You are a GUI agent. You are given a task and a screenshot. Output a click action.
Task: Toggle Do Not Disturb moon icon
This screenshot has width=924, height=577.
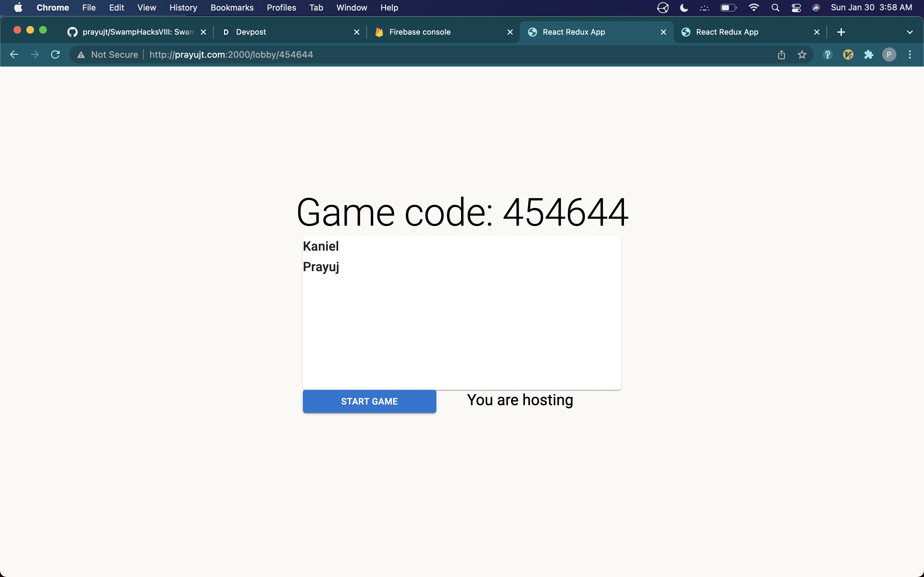pyautogui.click(x=684, y=8)
